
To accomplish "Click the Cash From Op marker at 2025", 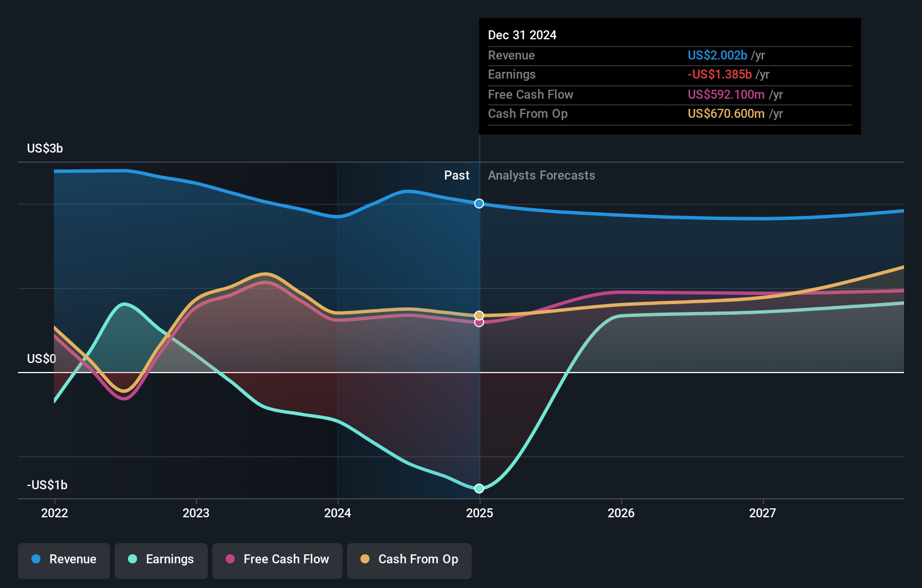I will 479,315.
